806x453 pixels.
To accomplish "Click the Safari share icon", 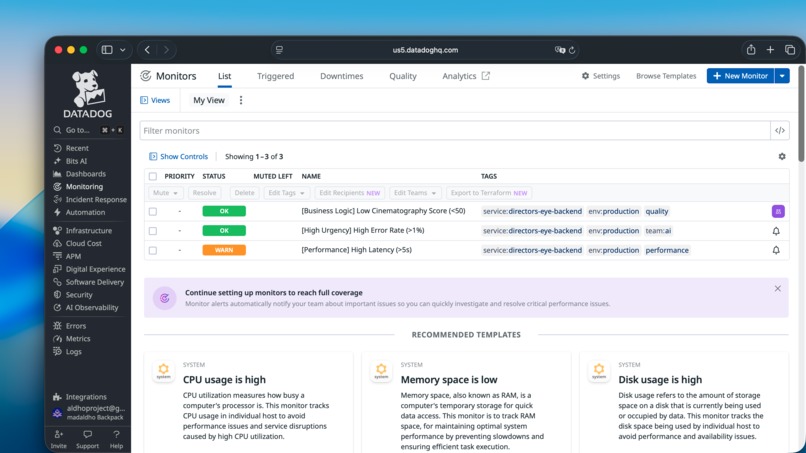I will click(751, 50).
